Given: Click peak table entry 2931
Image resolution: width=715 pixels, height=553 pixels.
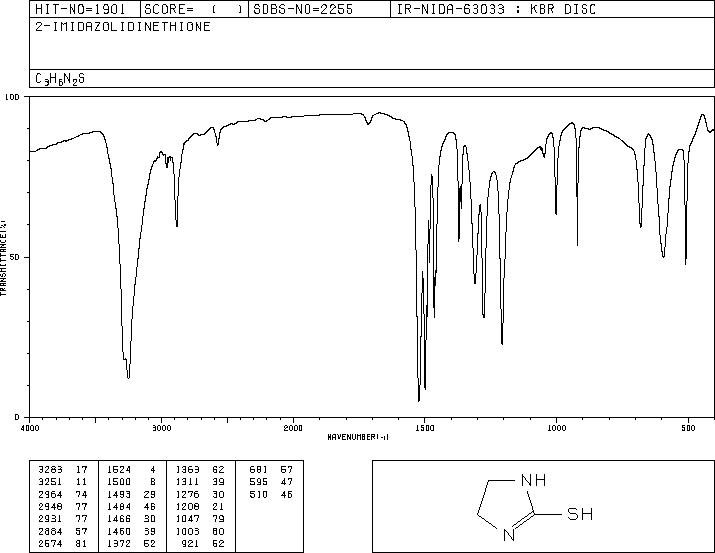Looking at the screenshot, I should click(50, 519).
